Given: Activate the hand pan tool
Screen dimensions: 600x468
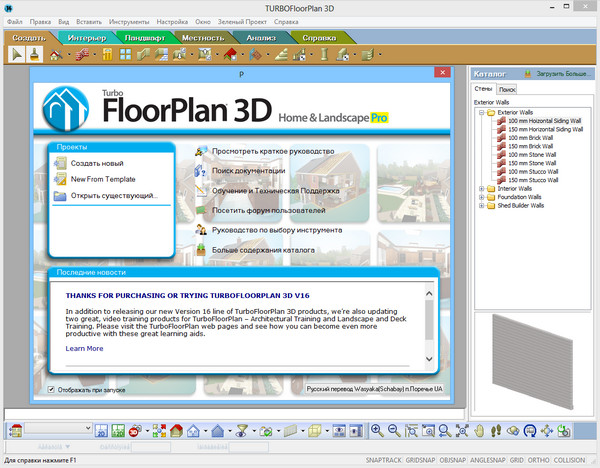Looking at the screenshot, I should (479, 431).
